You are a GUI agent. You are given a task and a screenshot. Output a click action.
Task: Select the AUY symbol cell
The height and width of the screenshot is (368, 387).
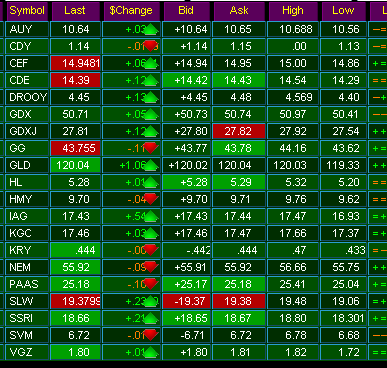tap(27, 29)
